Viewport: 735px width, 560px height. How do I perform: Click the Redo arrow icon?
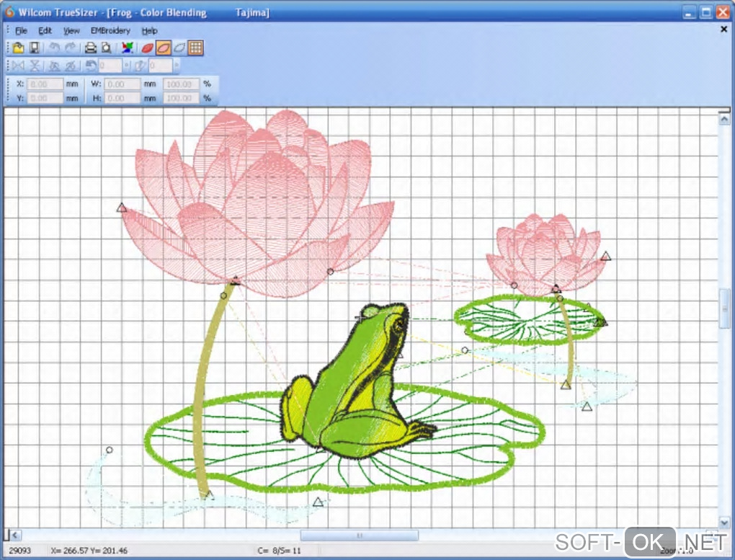coord(71,48)
